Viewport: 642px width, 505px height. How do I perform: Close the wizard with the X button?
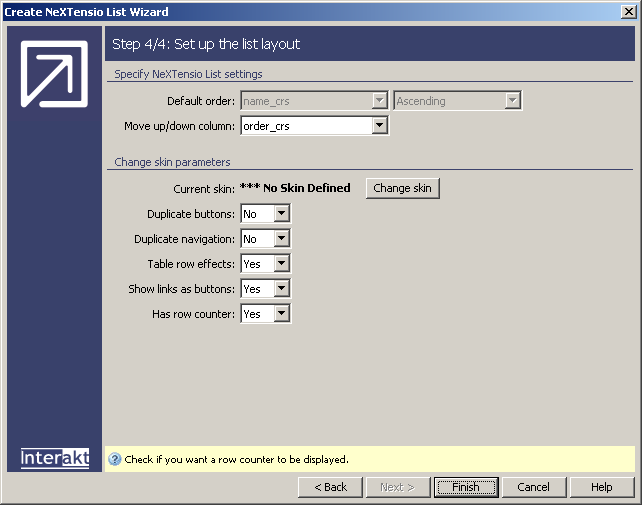click(629, 12)
